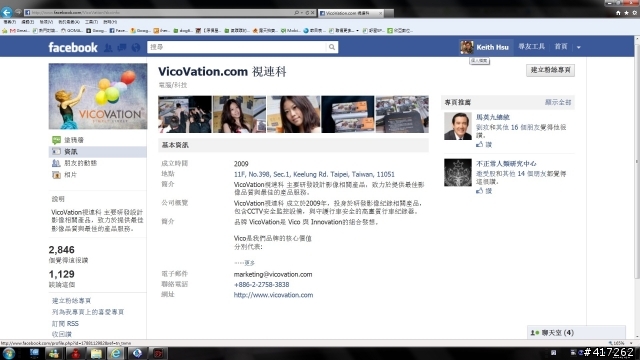Click 首頁 in the blue bar

click(x=561, y=47)
